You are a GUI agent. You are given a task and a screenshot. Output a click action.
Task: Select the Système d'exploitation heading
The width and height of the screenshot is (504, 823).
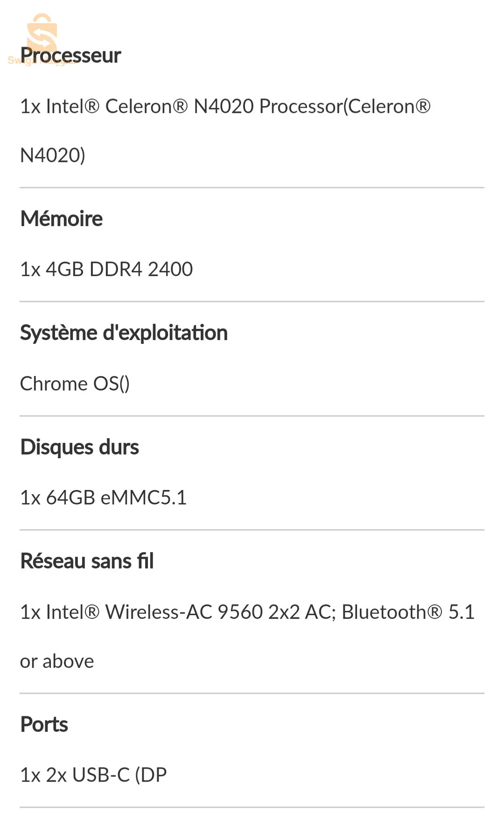pos(124,333)
